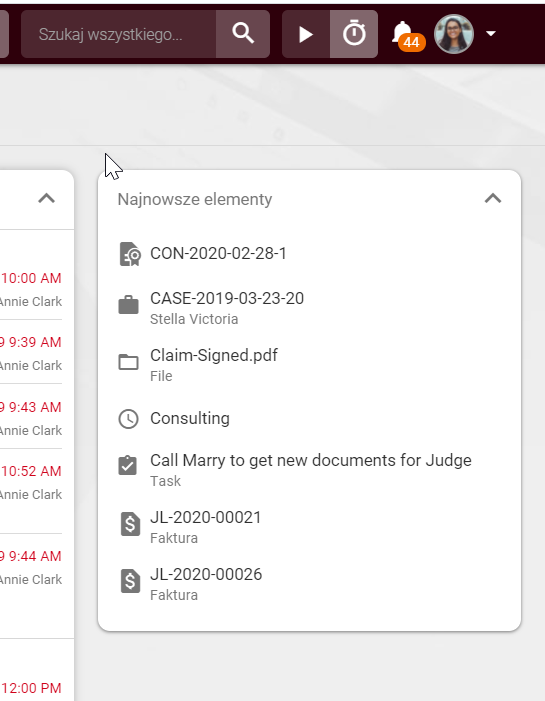Image resolution: width=545 pixels, height=701 pixels.
Task: Click the user profile avatar
Action: [x=454, y=34]
